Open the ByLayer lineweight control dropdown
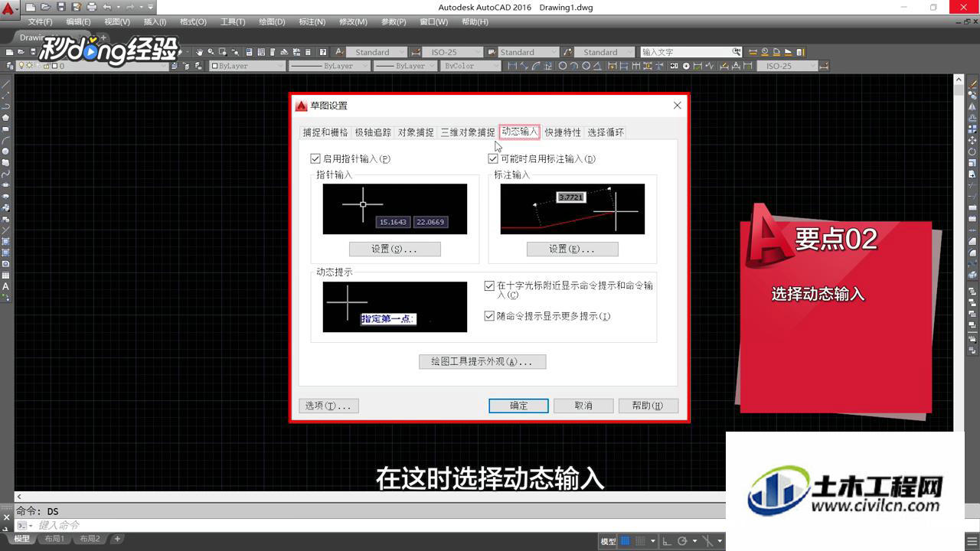This screenshot has height=551, width=980. pyautogui.click(x=404, y=66)
